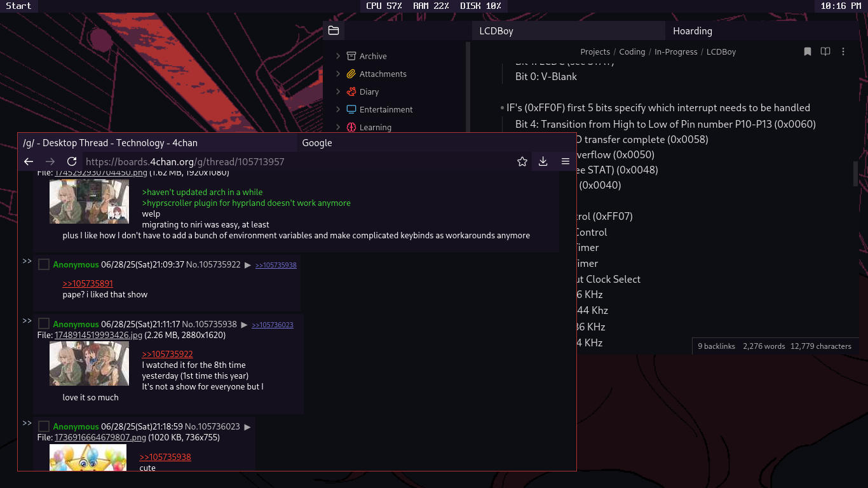The width and height of the screenshot is (868, 488).
Task: Click the 9 backlinks status entry
Action: coord(716,346)
